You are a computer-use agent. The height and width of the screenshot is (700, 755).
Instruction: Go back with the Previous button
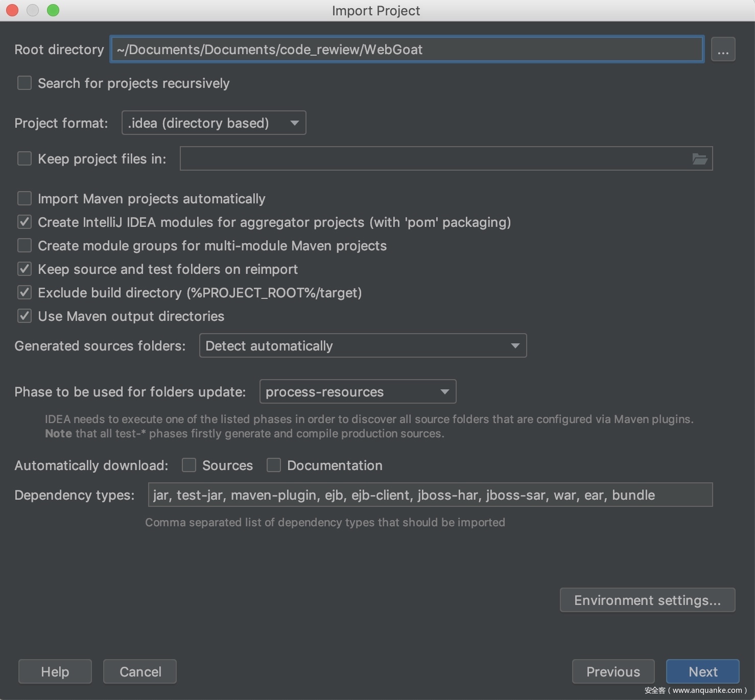tap(613, 671)
